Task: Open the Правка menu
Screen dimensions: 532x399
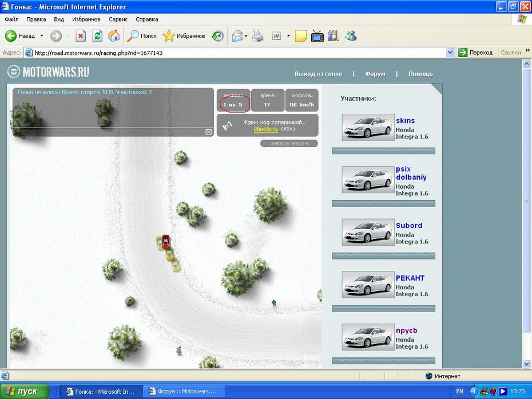Action: point(36,19)
